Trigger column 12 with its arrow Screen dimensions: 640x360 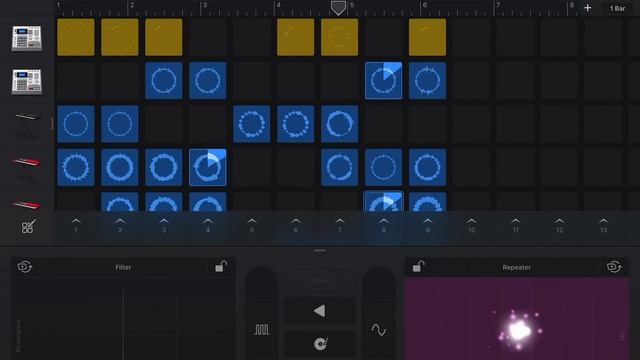560,225
